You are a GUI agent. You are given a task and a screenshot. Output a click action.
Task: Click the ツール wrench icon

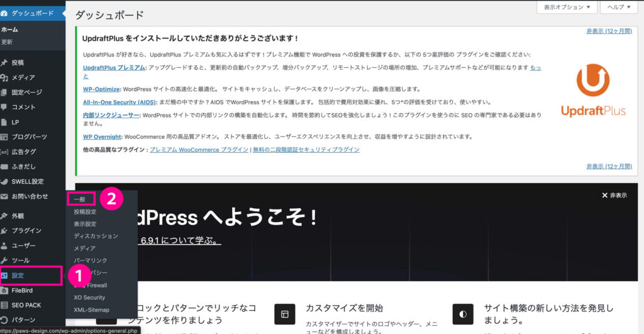5,260
